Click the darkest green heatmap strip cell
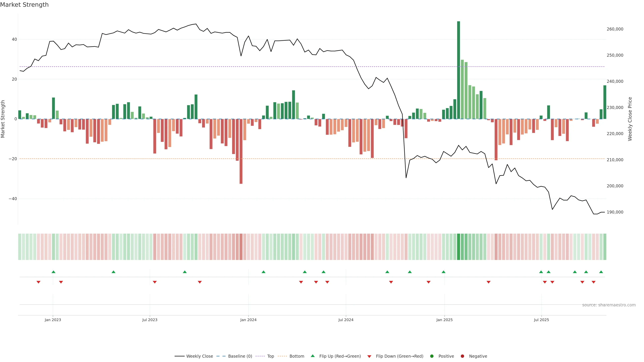This screenshot has height=362, width=644. [x=459, y=247]
